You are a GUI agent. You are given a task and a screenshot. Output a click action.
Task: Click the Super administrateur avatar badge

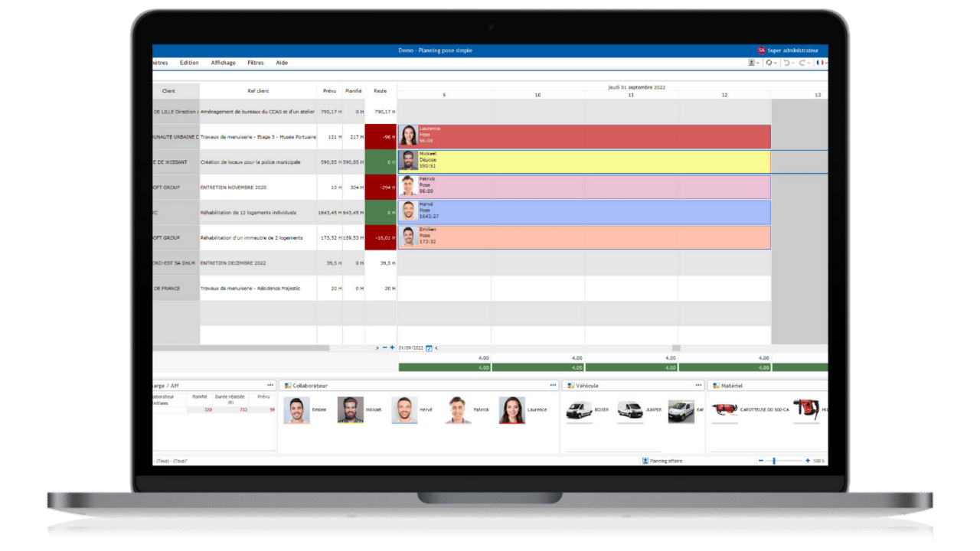click(762, 51)
